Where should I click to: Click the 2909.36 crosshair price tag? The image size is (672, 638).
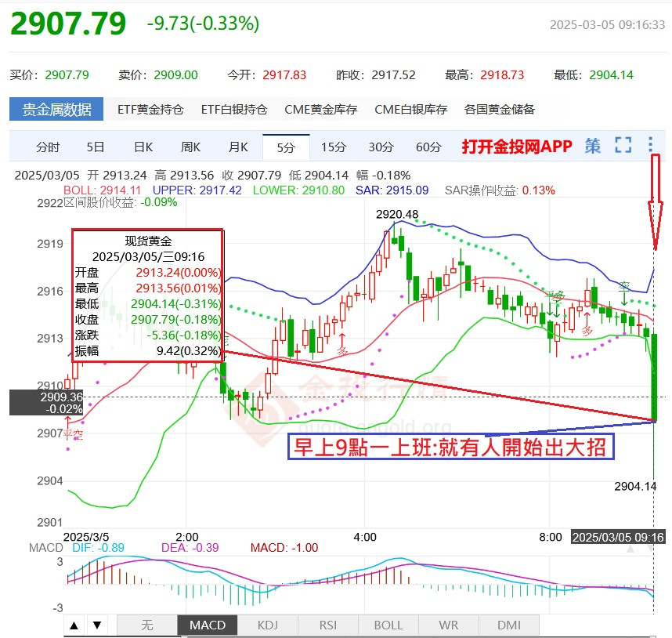[46, 403]
